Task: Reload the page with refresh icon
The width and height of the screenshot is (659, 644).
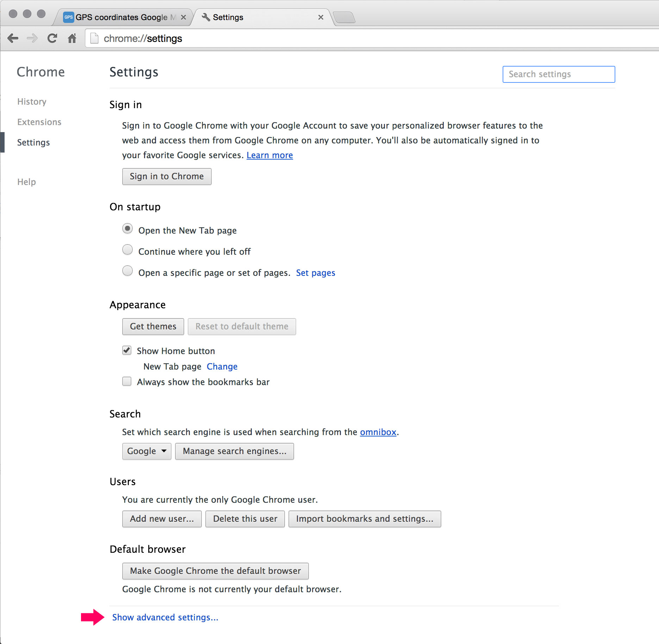Action: [52, 38]
